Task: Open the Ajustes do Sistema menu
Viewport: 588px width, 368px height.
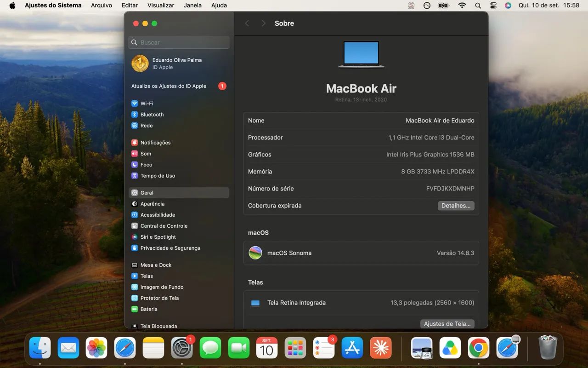Action: click(x=53, y=6)
